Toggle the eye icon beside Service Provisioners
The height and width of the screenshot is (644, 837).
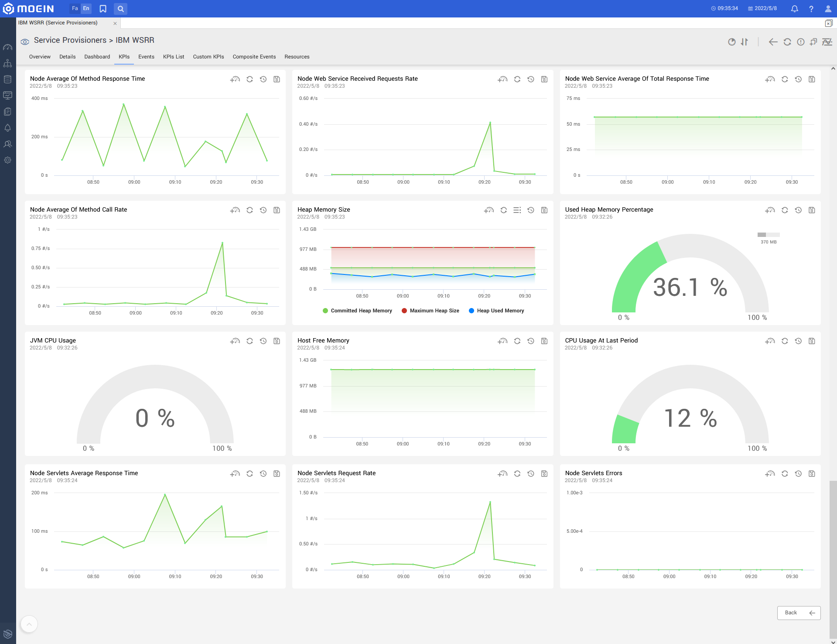click(x=25, y=41)
